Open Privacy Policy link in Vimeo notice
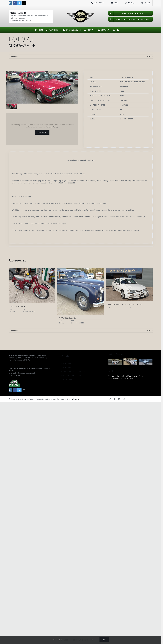163x644 pixels. click(52, 127)
